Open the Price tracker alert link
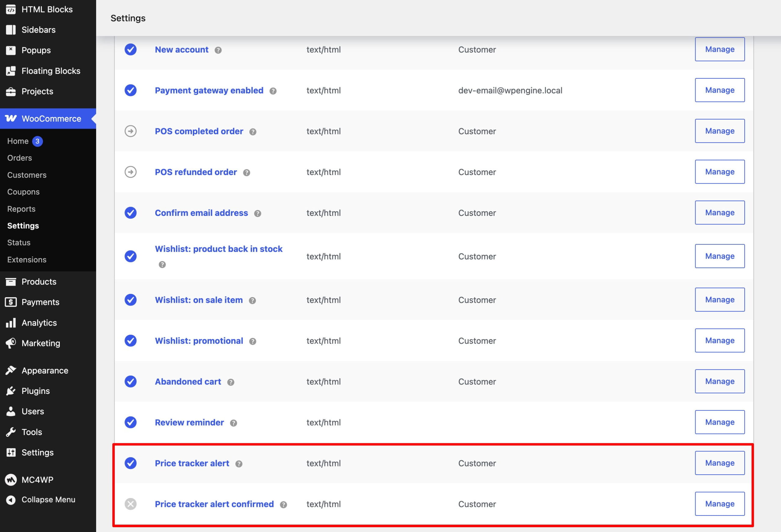The height and width of the screenshot is (532, 781). tap(192, 463)
